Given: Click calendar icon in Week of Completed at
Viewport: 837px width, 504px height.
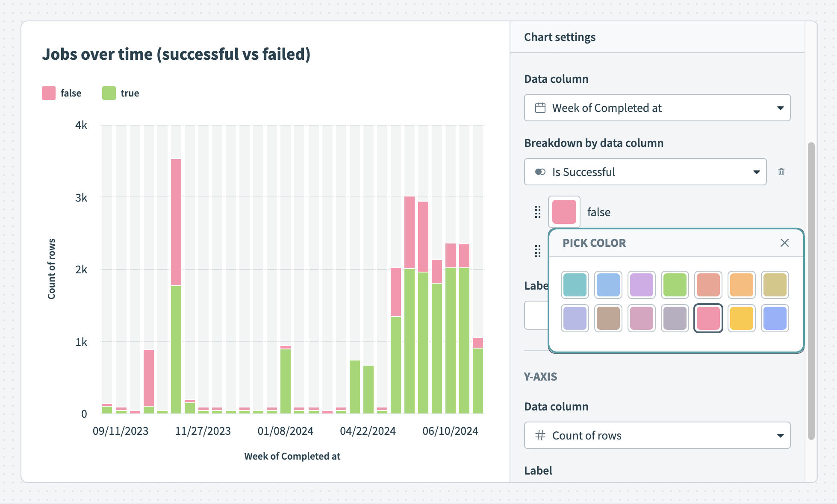Looking at the screenshot, I should (x=540, y=108).
